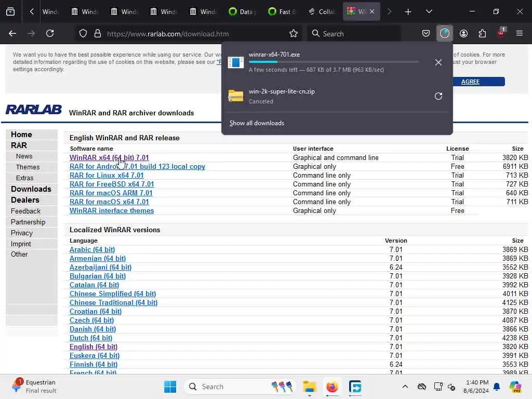Click the winrar-x64-701.exe file icon
The width and height of the screenshot is (532, 399).
point(236,62)
